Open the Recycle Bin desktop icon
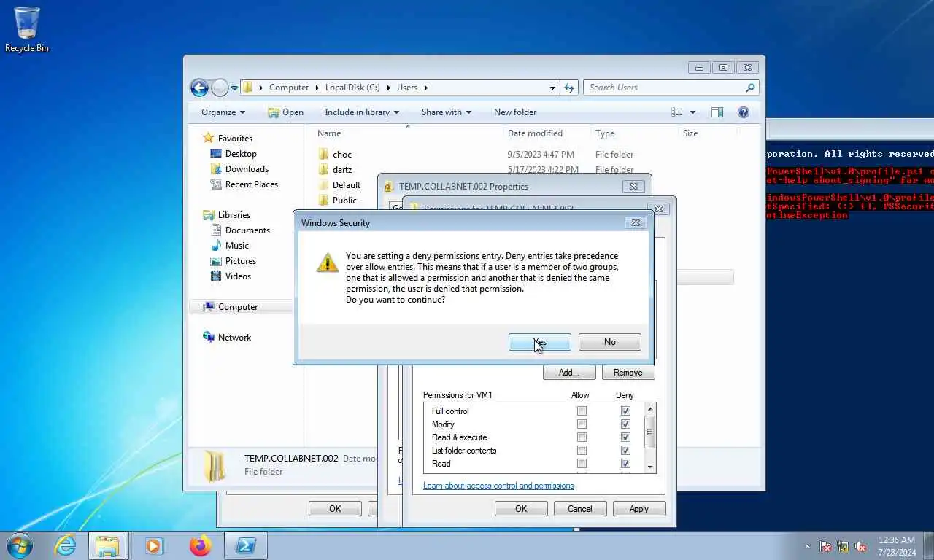Screen dimensions: 934x560 click(27, 29)
